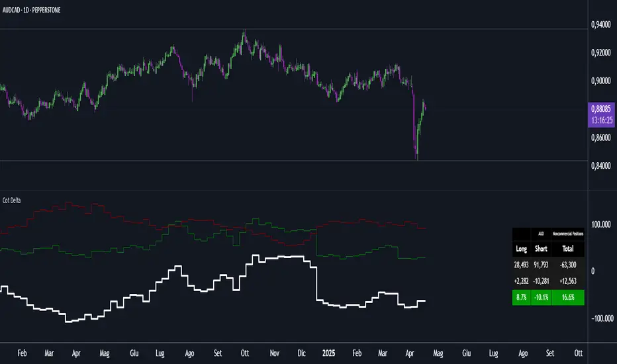This screenshot has height=364, width=617.
Task: Click the green 8.7% long cell
Action: (522, 297)
